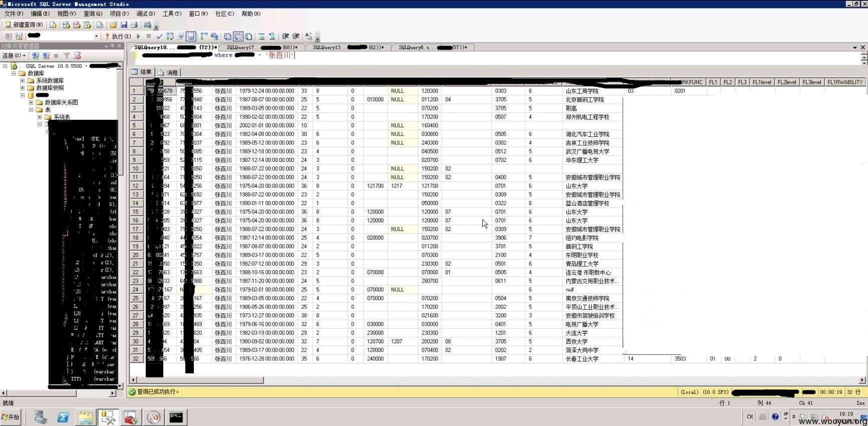This screenshot has height=426, width=868.
Task: Toggle the results to file button
Action: pyautogui.click(x=248, y=36)
